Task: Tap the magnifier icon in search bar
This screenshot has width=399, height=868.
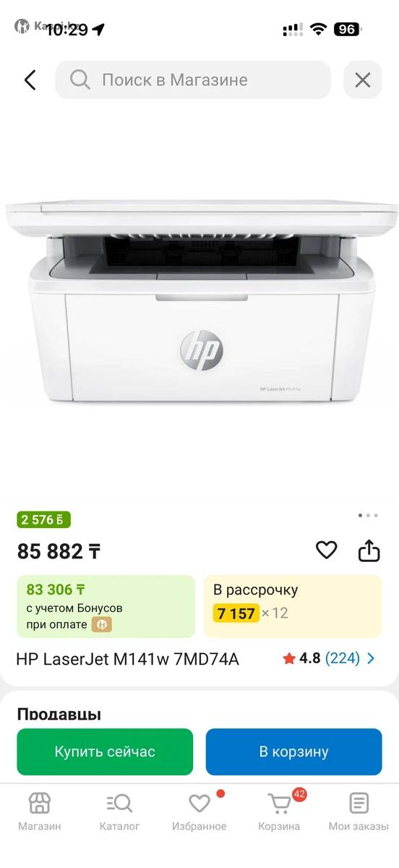Action: point(80,80)
